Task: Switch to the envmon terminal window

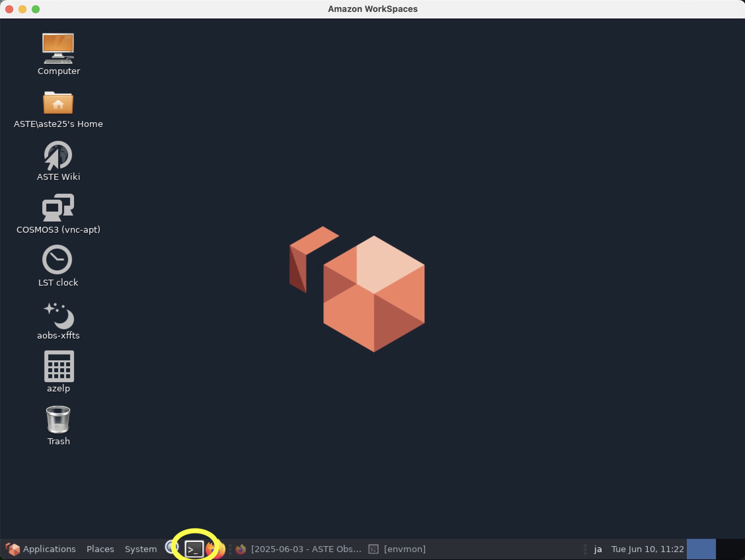Action: click(397, 549)
